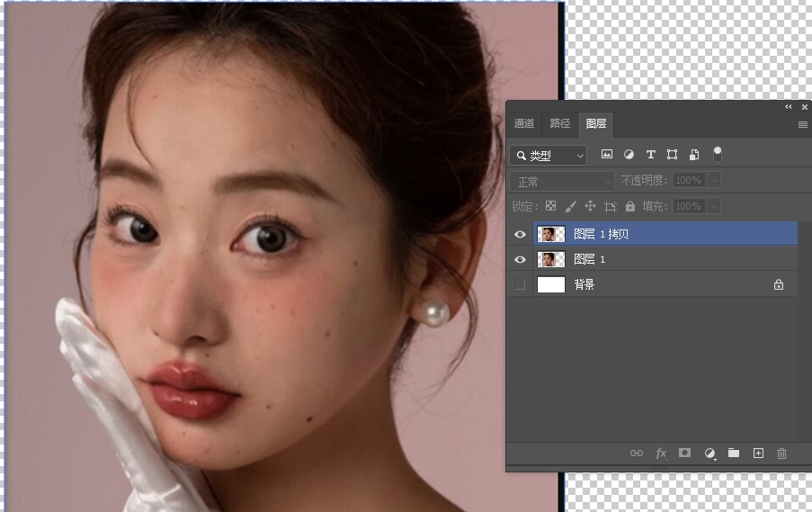The height and width of the screenshot is (512, 812).
Task: Expand the 填充 slider arrow
Action: point(714,206)
